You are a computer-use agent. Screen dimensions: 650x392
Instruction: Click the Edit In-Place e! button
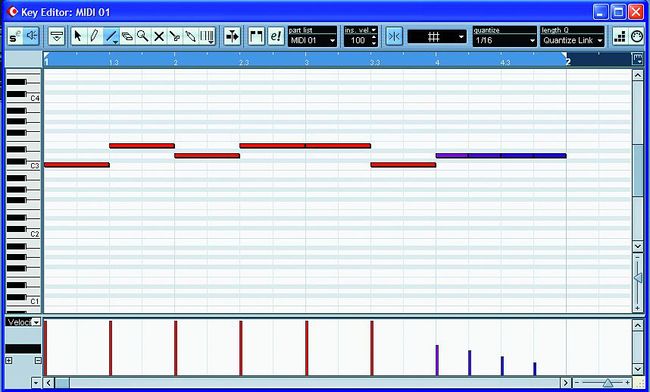pyautogui.click(x=276, y=36)
